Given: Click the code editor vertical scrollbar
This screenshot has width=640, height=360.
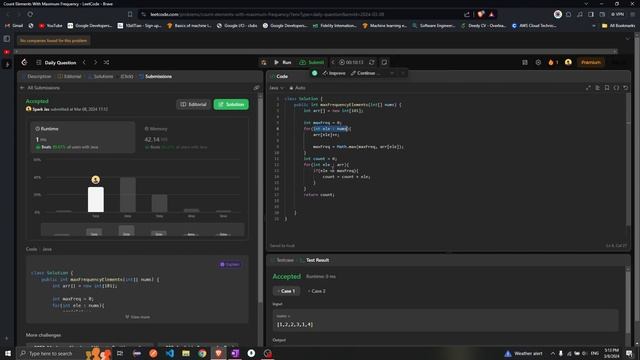Looking at the screenshot, I should 628,159.
